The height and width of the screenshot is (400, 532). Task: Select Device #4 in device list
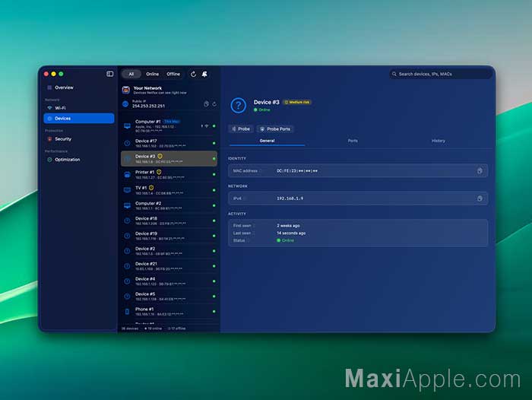pyautogui.click(x=169, y=281)
